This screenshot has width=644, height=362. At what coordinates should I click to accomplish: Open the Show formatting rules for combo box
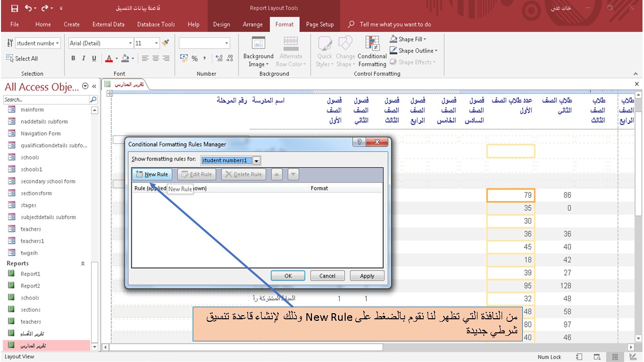click(x=257, y=160)
